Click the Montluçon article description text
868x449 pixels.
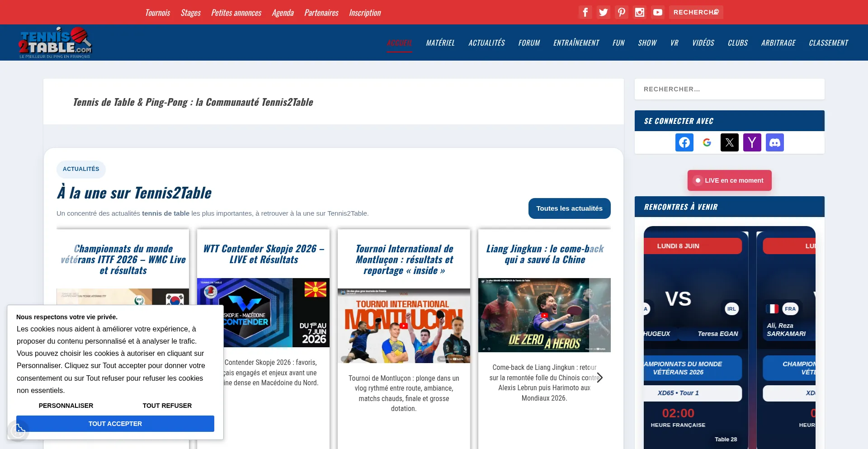coord(404,393)
